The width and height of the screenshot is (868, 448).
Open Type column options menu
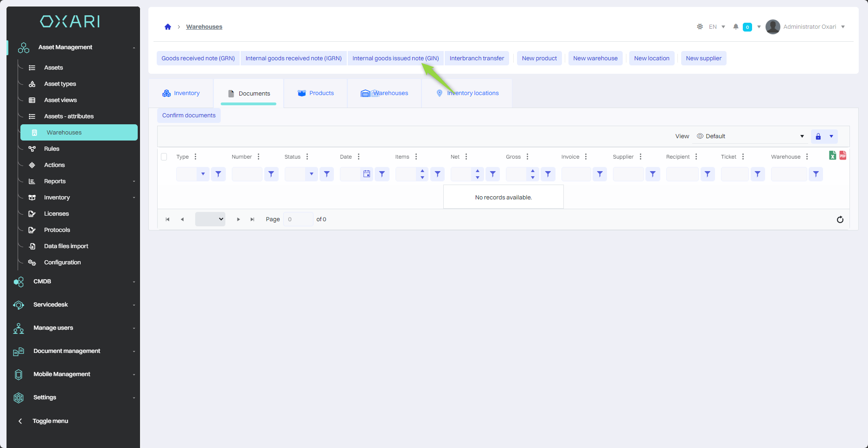[196, 157]
